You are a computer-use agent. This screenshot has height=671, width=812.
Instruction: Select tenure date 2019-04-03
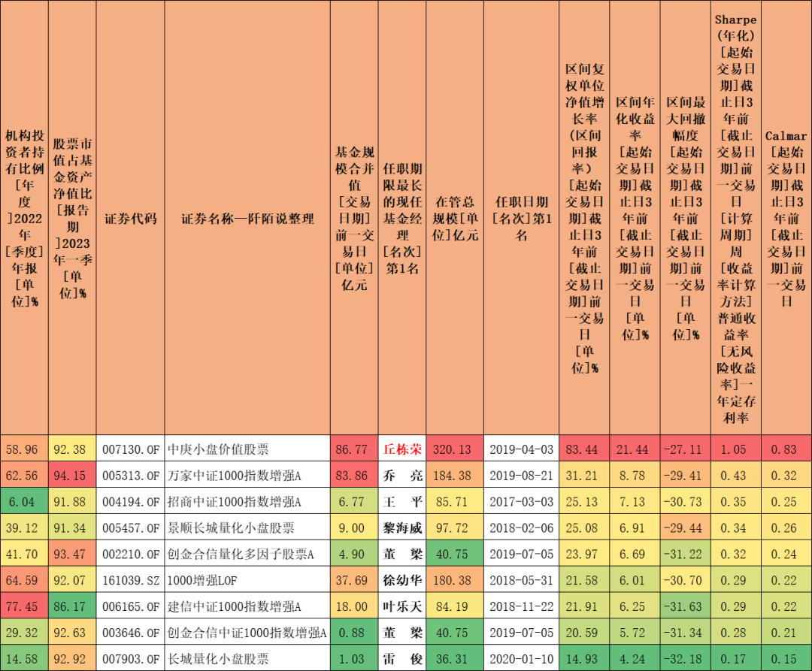[x=522, y=449]
